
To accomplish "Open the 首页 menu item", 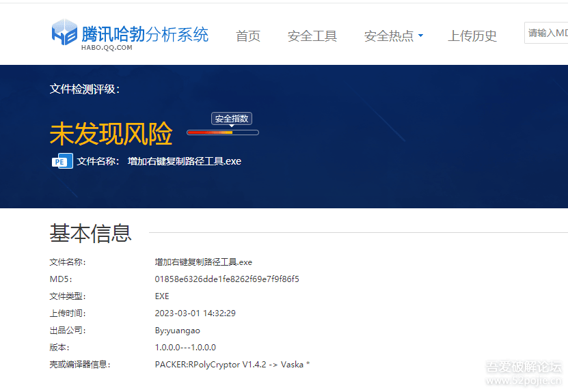I will pos(248,36).
